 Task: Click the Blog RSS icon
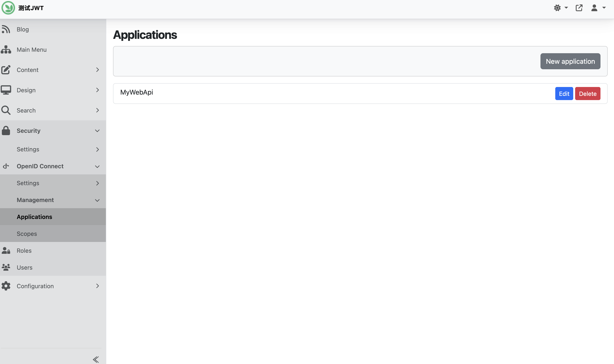6,29
